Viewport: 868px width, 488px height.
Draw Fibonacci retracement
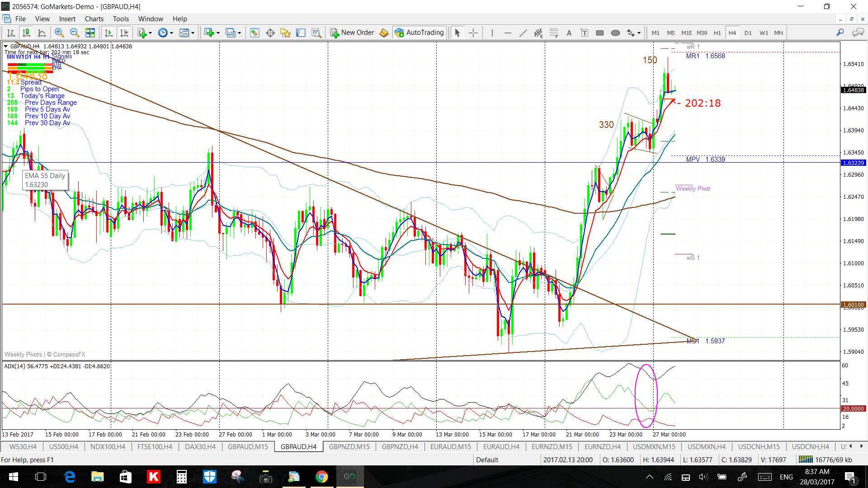pyautogui.click(x=554, y=33)
